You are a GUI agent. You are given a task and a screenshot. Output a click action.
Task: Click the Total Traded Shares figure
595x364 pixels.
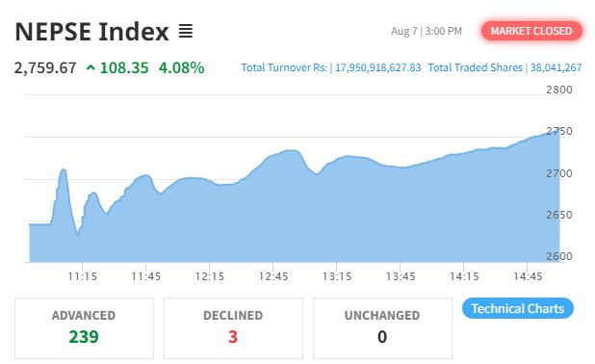click(x=556, y=67)
